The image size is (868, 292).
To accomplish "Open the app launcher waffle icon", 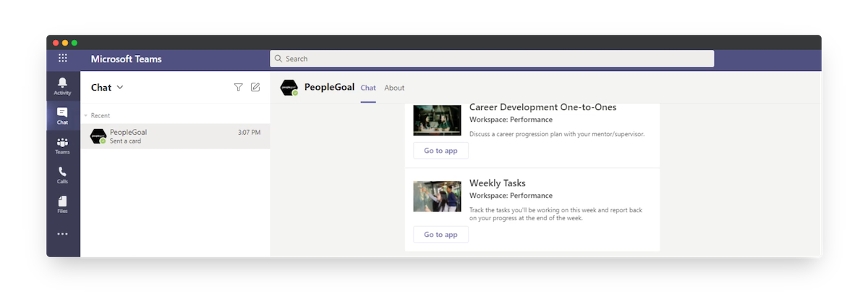I will tap(63, 59).
